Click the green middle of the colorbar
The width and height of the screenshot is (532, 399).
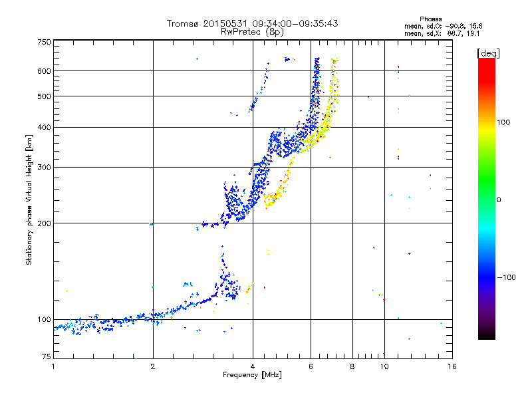pyautogui.click(x=487, y=180)
